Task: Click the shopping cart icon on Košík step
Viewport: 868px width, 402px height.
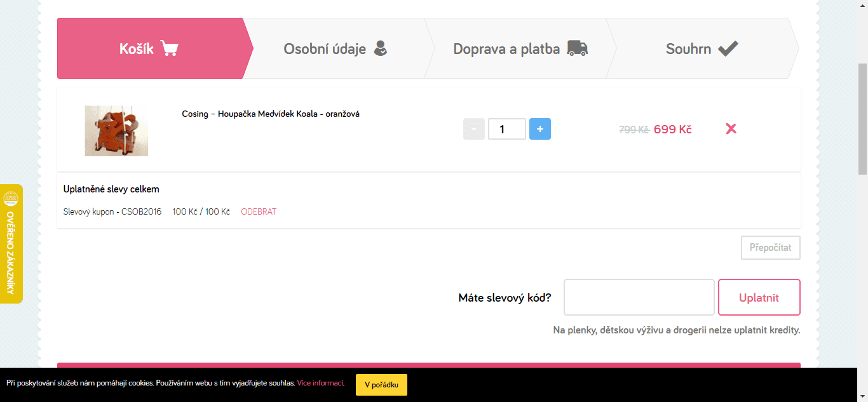Action: tap(168, 48)
